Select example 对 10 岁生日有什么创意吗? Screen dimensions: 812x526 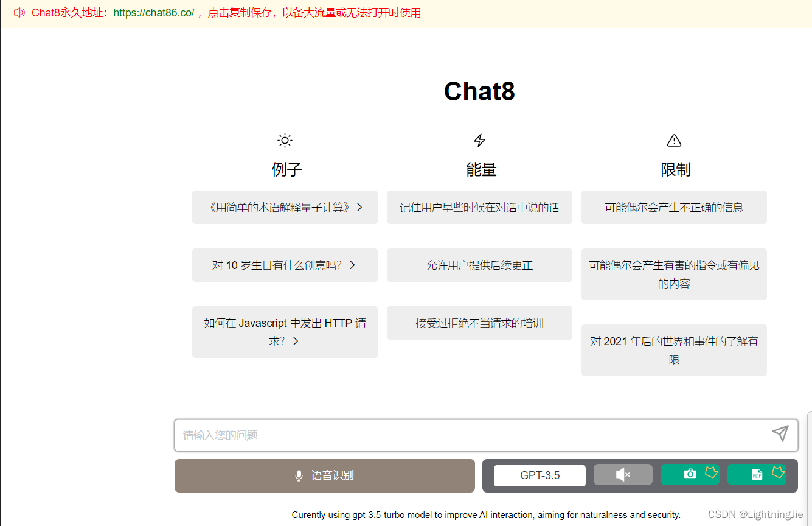(x=285, y=265)
